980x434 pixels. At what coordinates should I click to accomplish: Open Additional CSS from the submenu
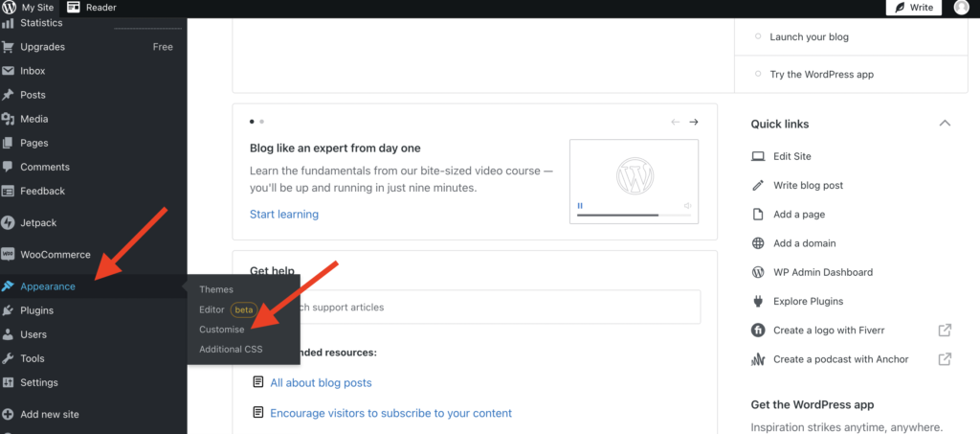[231, 350]
